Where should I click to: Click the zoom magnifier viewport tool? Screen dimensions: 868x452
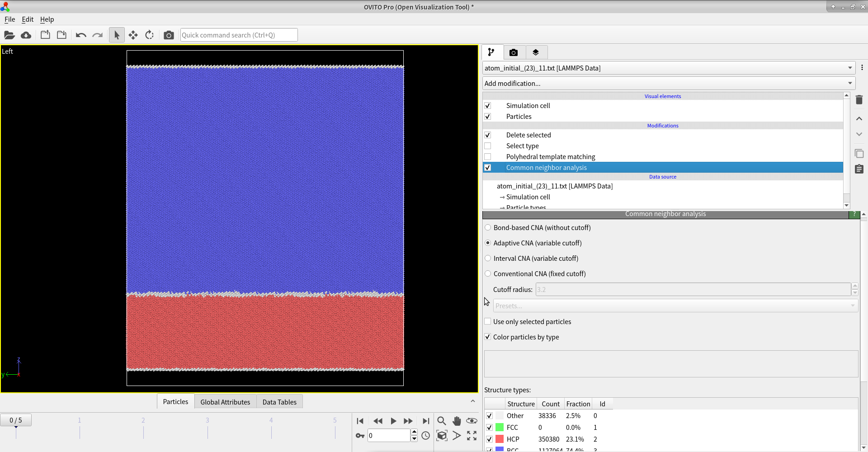(442, 421)
